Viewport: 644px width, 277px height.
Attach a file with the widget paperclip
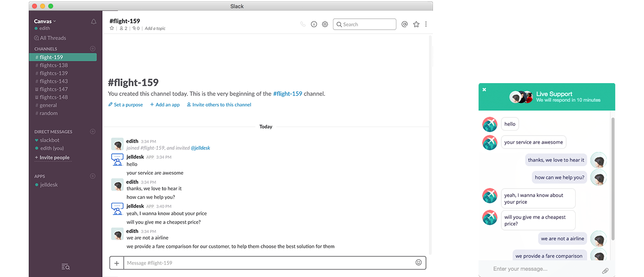[x=605, y=271]
